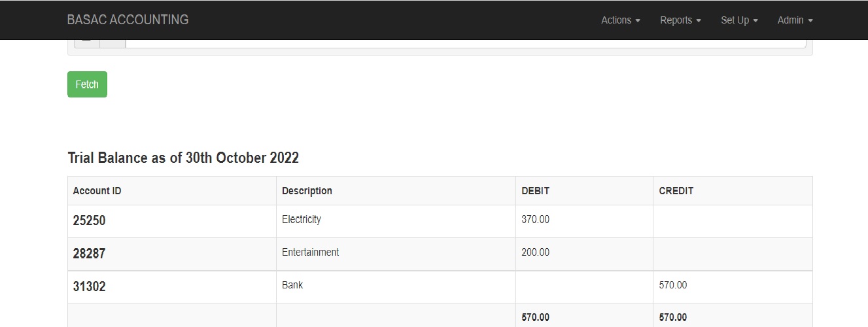Viewport: 868px width, 327px height.
Task: Click the DEBIT column header
Action: 535,191
